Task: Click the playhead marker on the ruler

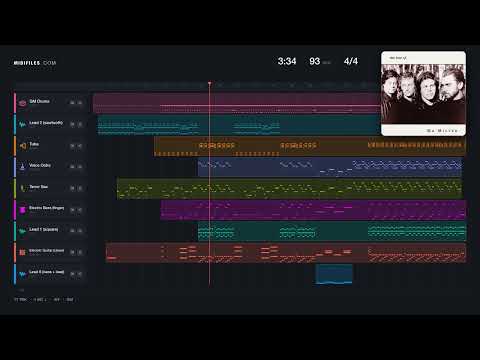Action: [x=210, y=83]
